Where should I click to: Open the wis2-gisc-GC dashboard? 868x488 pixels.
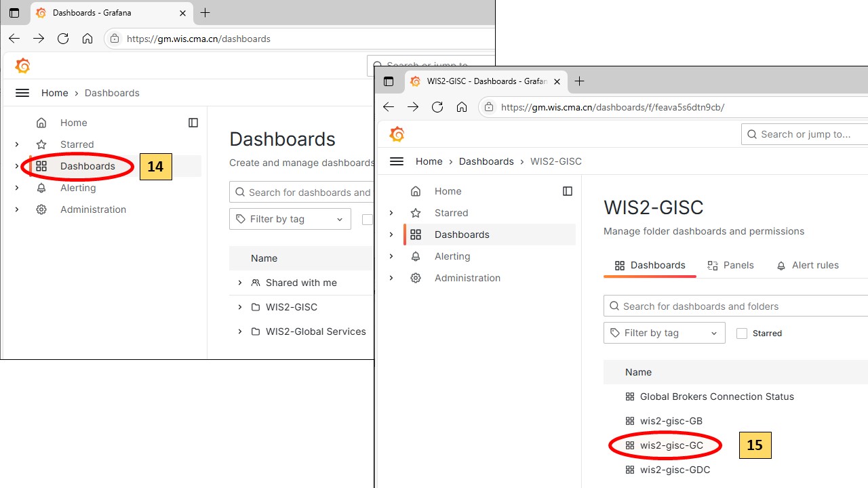[x=671, y=445]
